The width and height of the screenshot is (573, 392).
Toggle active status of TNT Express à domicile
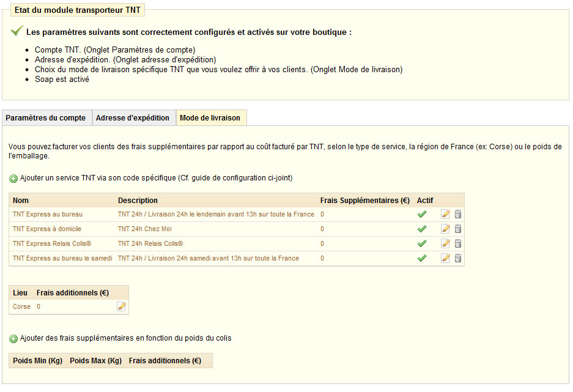click(x=422, y=229)
